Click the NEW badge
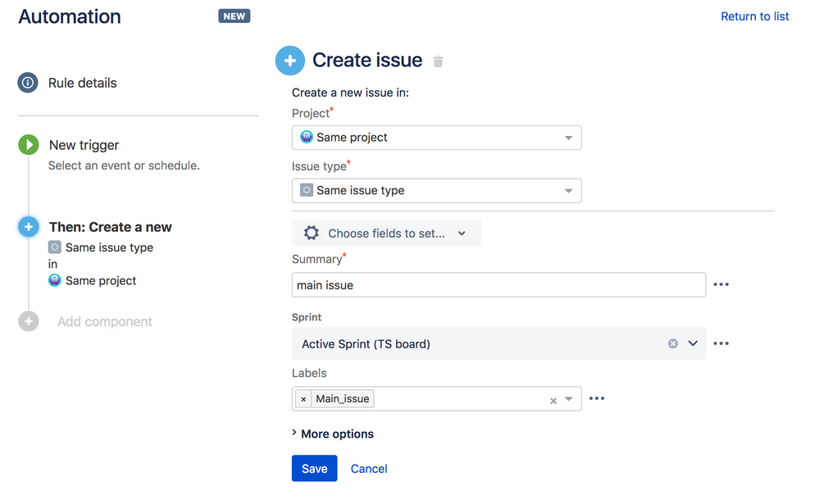This screenshot has width=819, height=504. (x=234, y=16)
